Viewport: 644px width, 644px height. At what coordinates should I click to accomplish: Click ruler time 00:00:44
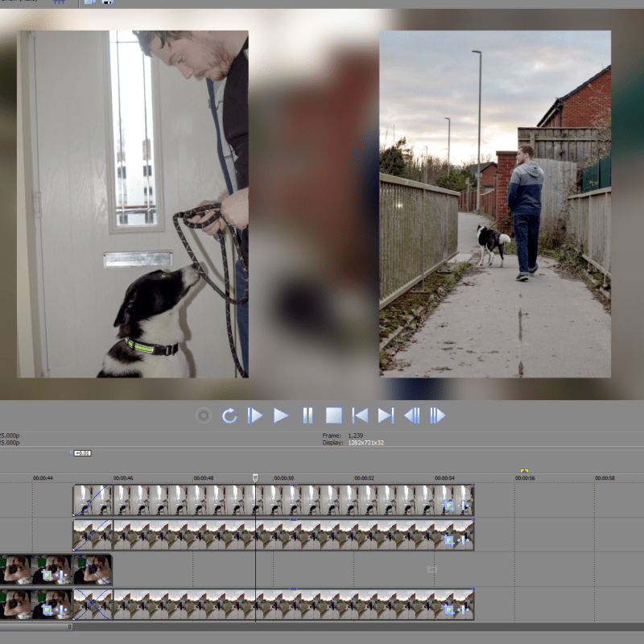43,478
